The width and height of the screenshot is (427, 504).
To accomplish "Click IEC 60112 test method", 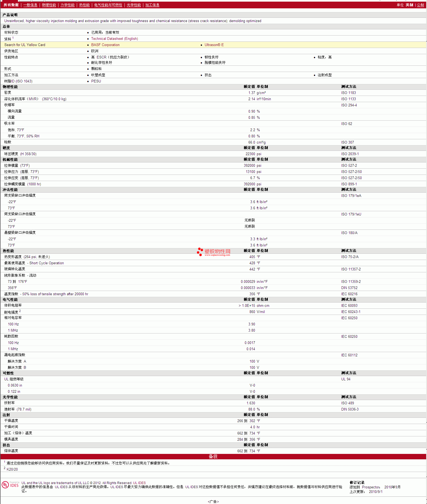I will coord(349,355).
